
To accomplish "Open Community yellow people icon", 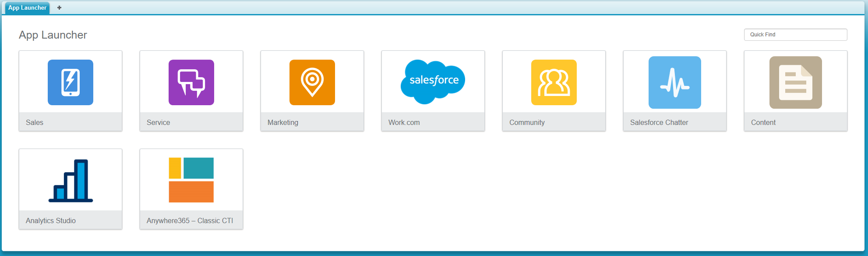I will (x=554, y=82).
